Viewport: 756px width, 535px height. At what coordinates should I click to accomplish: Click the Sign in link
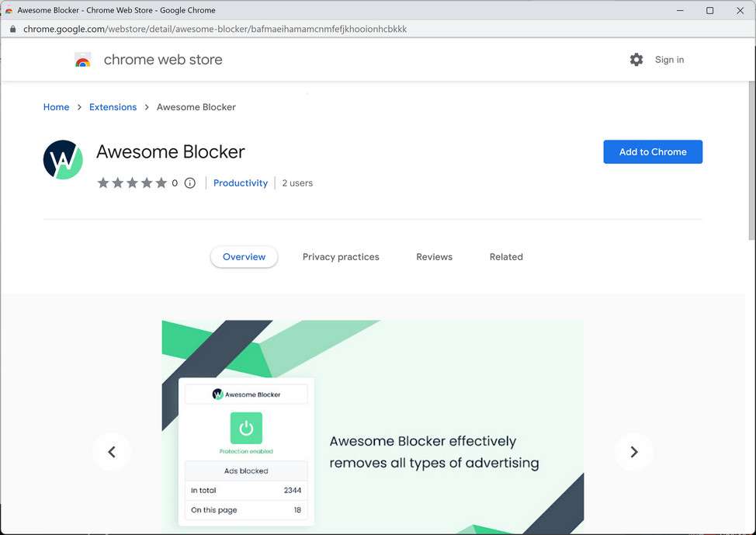[x=669, y=60]
